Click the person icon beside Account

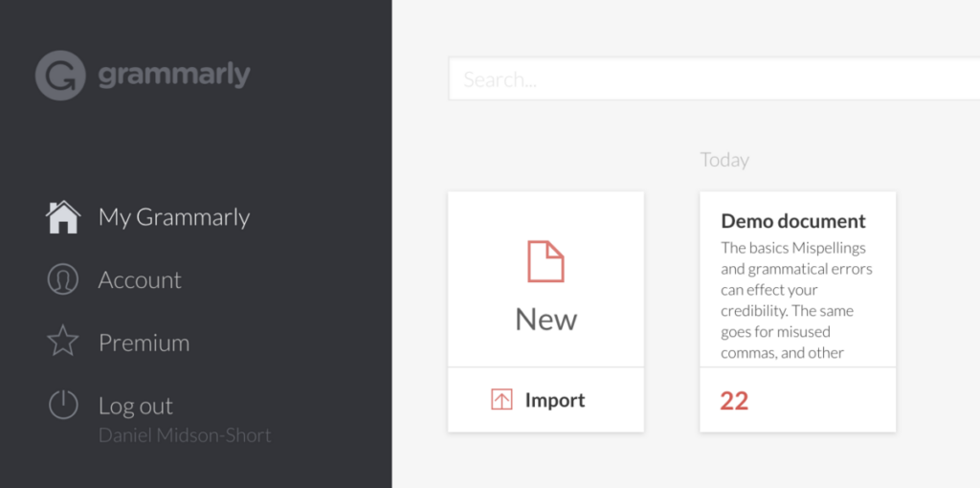63,279
